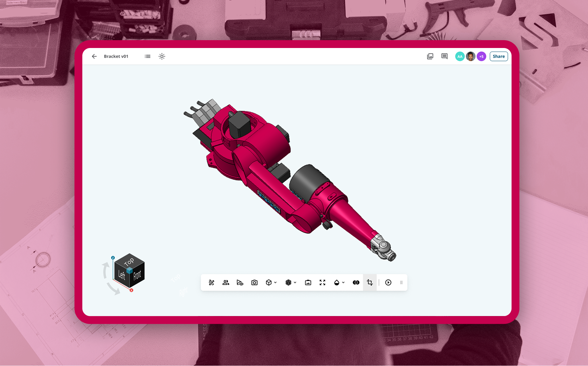Open the list view icon in header
Image resolution: width=588 pixels, height=366 pixels.
click(x=148, y=56)
